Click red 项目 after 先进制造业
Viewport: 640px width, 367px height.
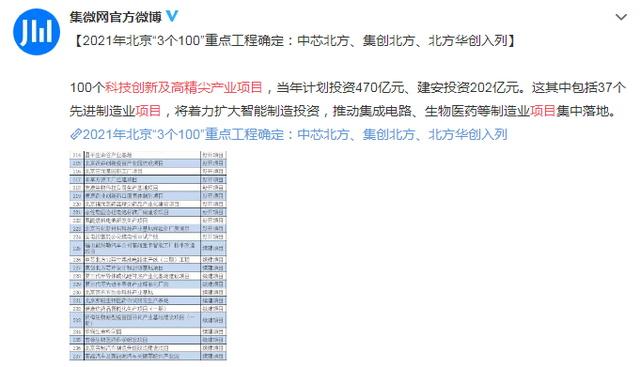[x=148, y=110]
